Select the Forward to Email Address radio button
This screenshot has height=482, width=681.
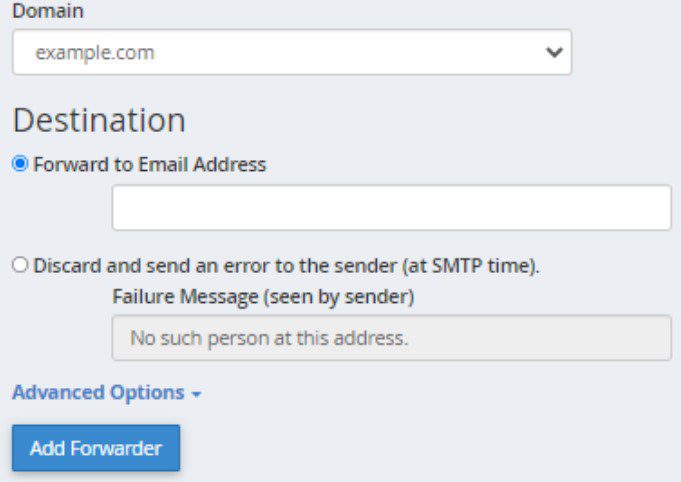coord(20,165)
